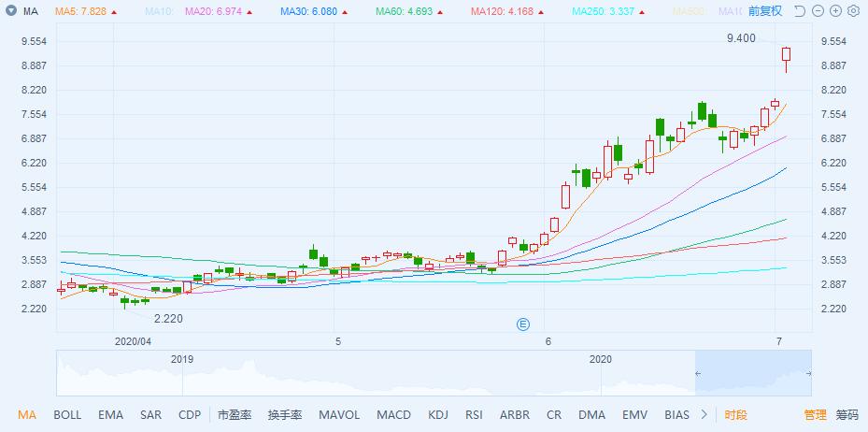868x432 pixels.
Task: Select the 市盈率 indicator
Action: (235, 415)
